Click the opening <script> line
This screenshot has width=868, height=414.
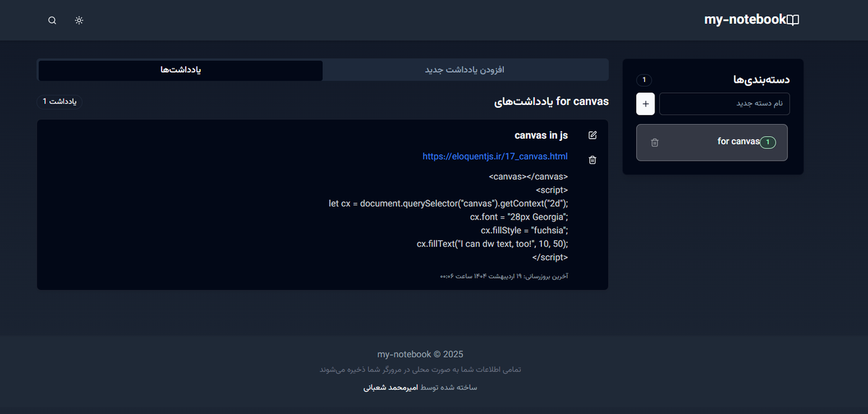[x=552, y=190]
